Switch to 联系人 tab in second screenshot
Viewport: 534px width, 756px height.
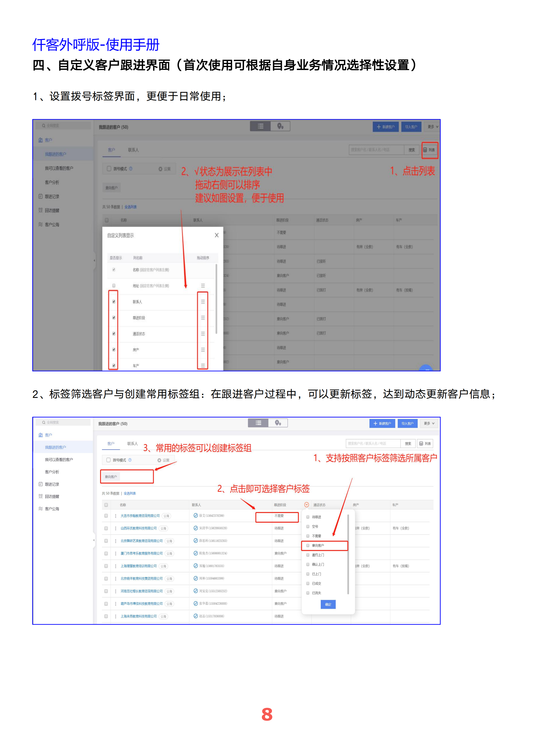tap(132, 444)
